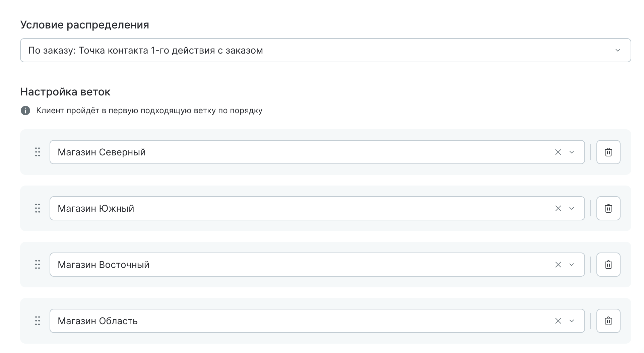The image size is (644, 353).
Task: Click drag handle of Магазин Северный row
Action: (38, 152)
